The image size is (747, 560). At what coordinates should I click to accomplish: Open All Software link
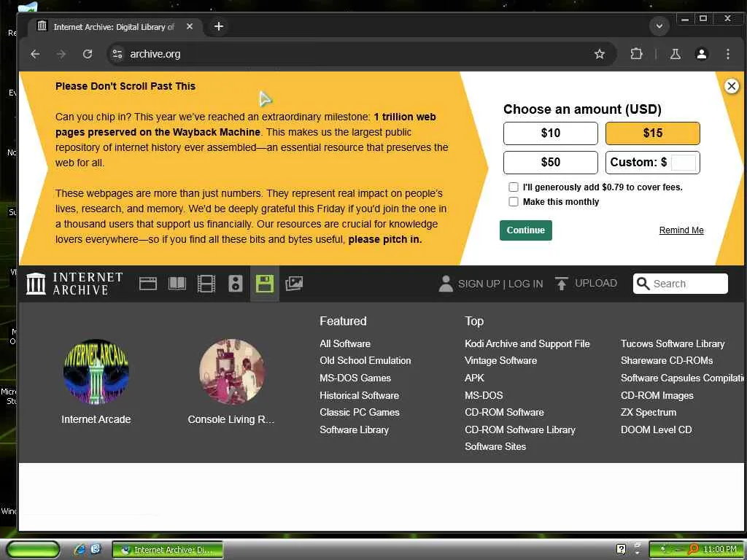click(345, 344)
